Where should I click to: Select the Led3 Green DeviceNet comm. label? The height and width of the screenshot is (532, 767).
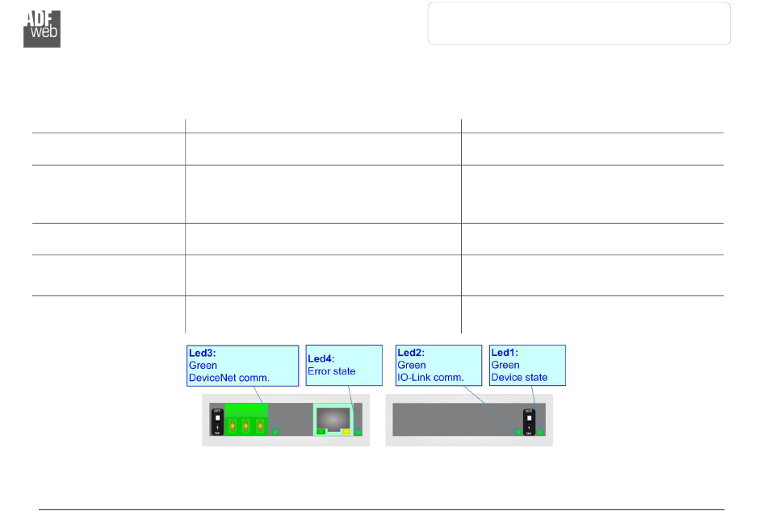tap(243, 366)
